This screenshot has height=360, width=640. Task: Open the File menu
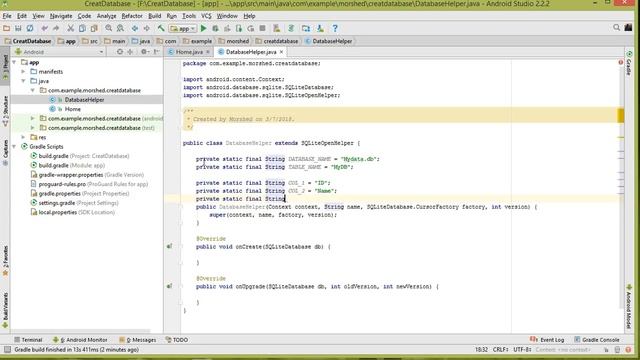7,16
